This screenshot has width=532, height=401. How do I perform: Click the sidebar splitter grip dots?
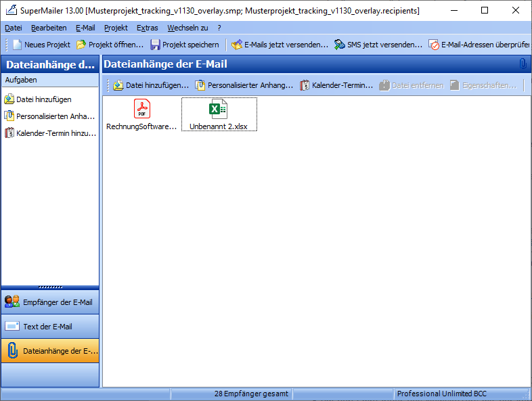click(50, 287)
